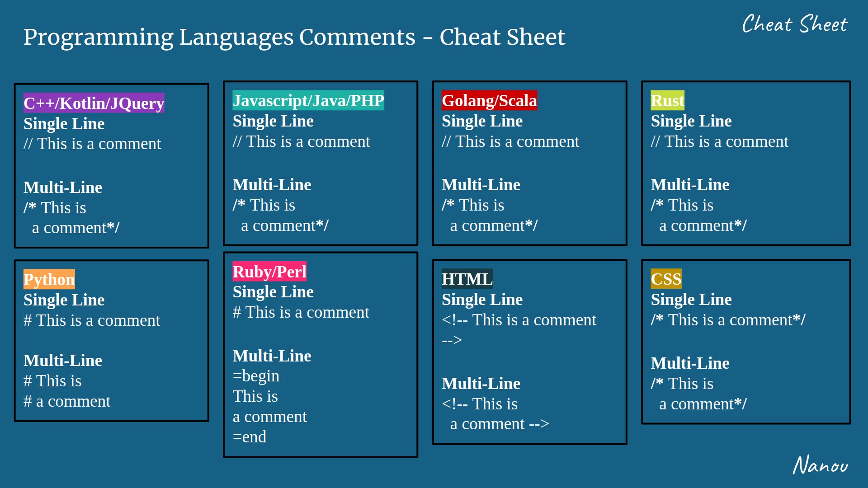Click Single Line heading in Python box
The width and height of the screenshot is (868, 488).
(64, 300)
